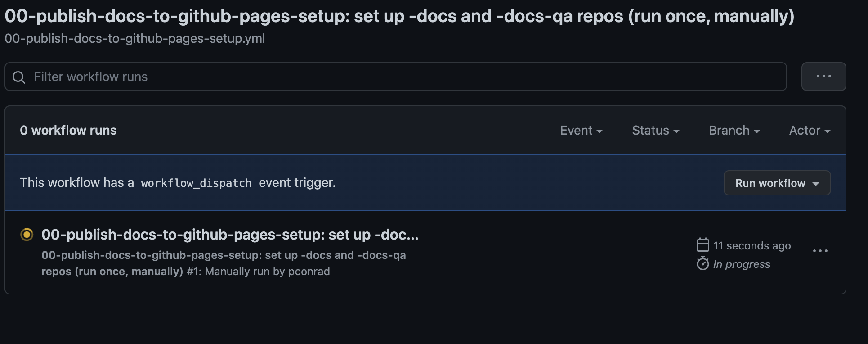Viewport: 868px width, 344px height.
Task: Click the stopwatch icon beside In progress
Action: pos(703,264)
